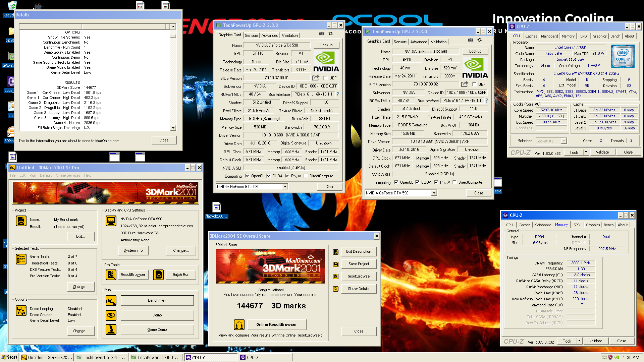Click Close button in Details window
Viewport: 644px width, 362px height.
[164, 140]
